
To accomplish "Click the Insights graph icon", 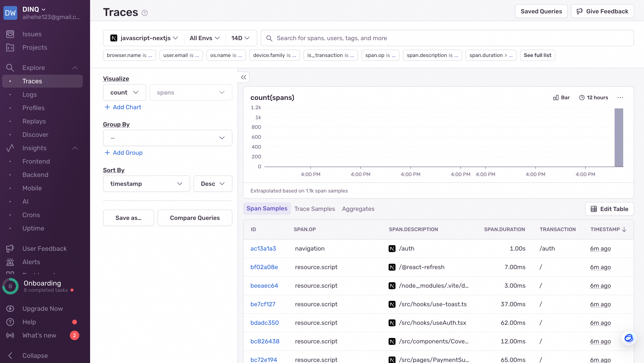I will point(10,148).
